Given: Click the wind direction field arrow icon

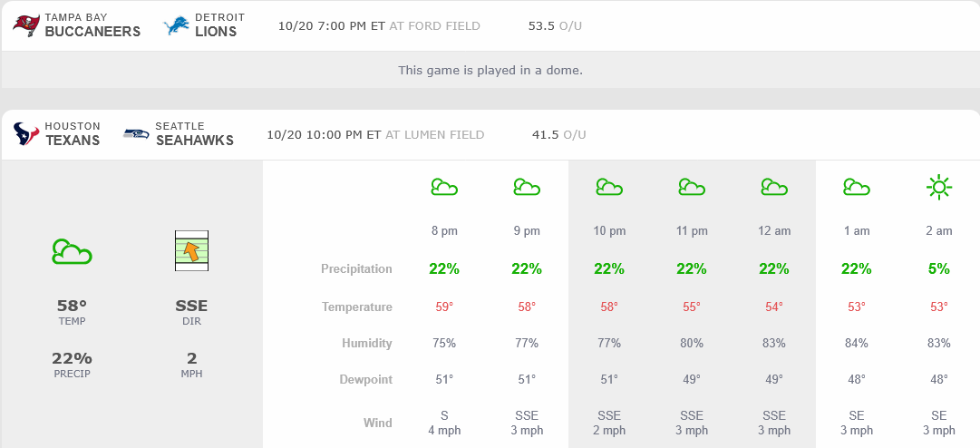Looking at the screenshot, I should click(x=191, y=251).
